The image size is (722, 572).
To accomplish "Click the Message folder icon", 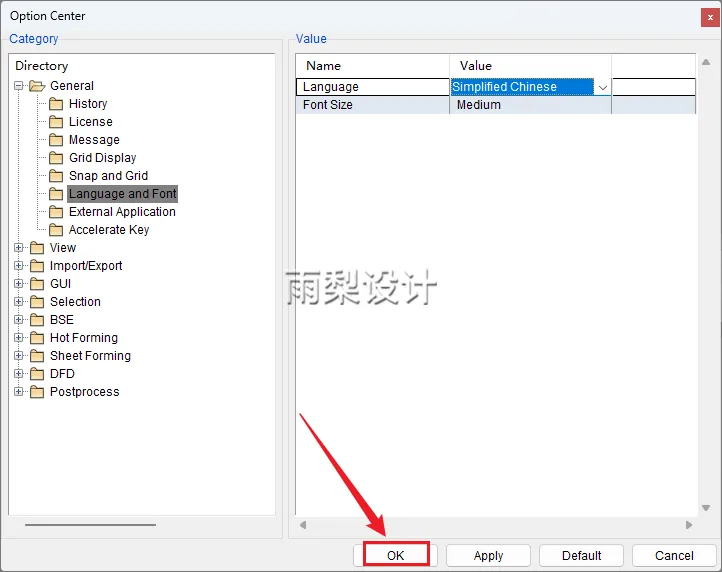I will [56, 140].
